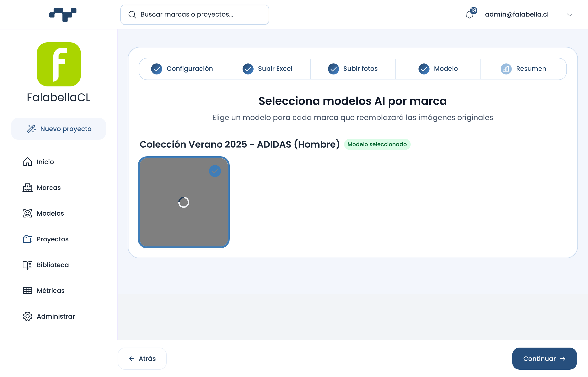
Task: Open Modelos in sidebar
Action: coord(50,213)
